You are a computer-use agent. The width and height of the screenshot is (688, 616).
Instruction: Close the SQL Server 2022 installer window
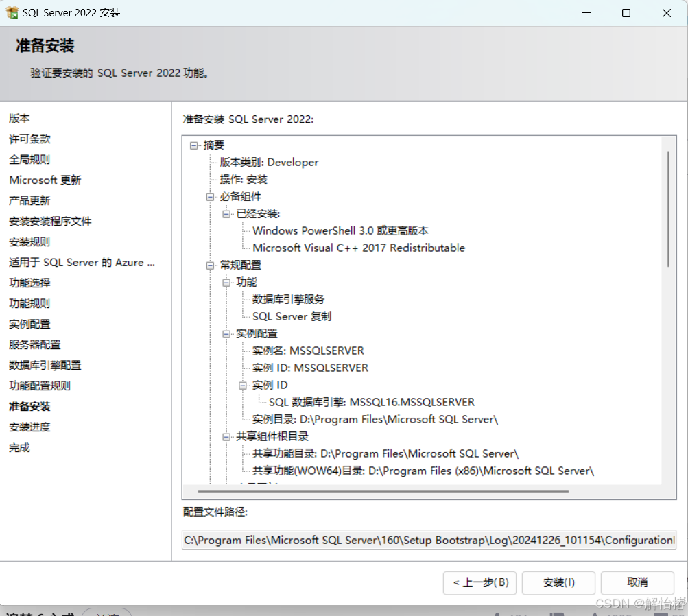pos(667,13)
